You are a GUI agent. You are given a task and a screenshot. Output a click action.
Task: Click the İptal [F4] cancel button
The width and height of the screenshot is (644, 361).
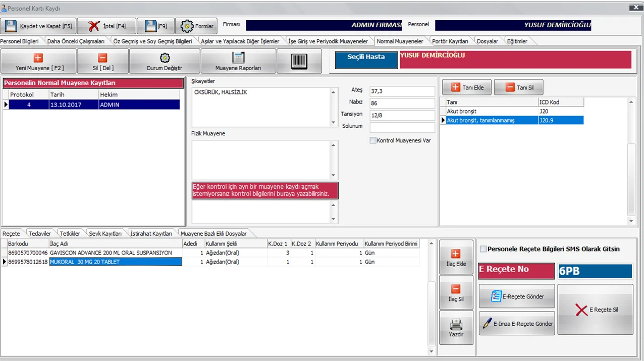pos(106,26)
